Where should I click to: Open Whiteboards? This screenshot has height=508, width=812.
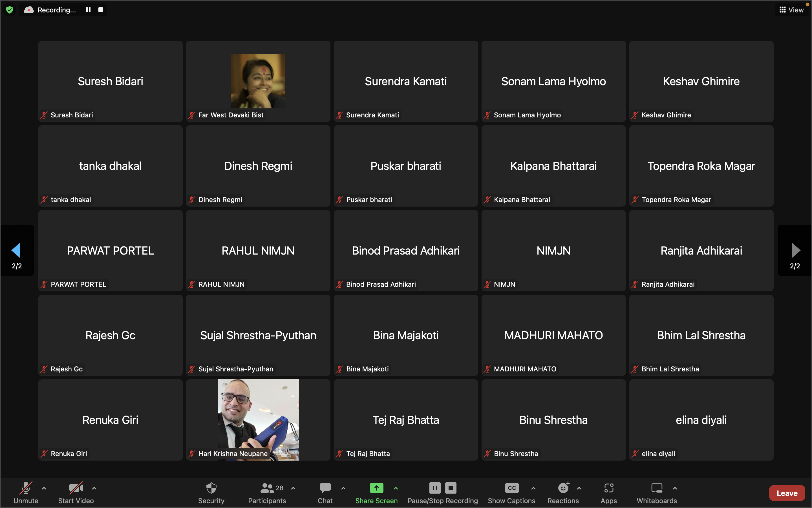point(657,492)
